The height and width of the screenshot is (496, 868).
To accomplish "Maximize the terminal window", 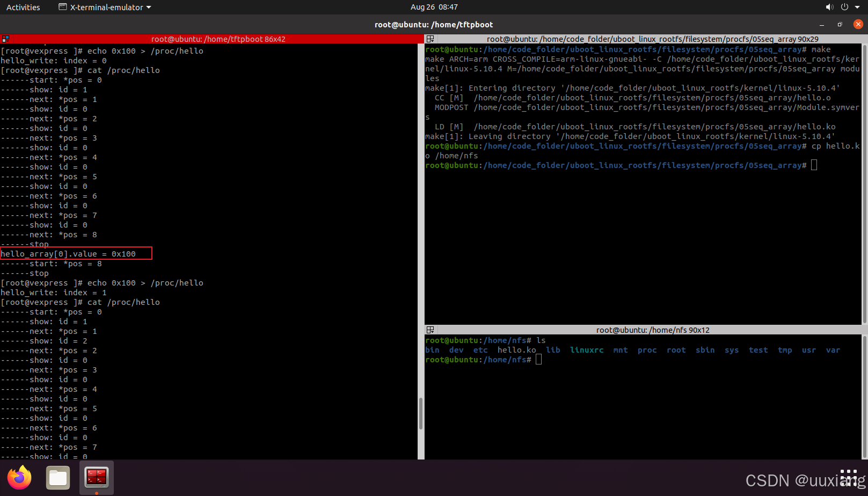I will point(840,25).
